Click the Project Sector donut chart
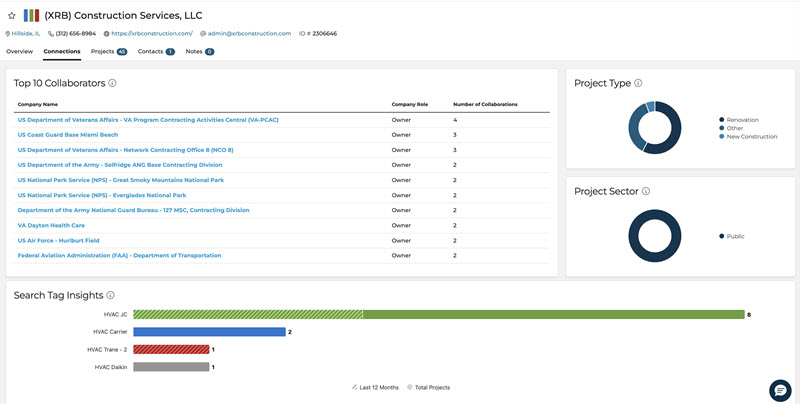The image size is (800, 404). tap(655, 236)
